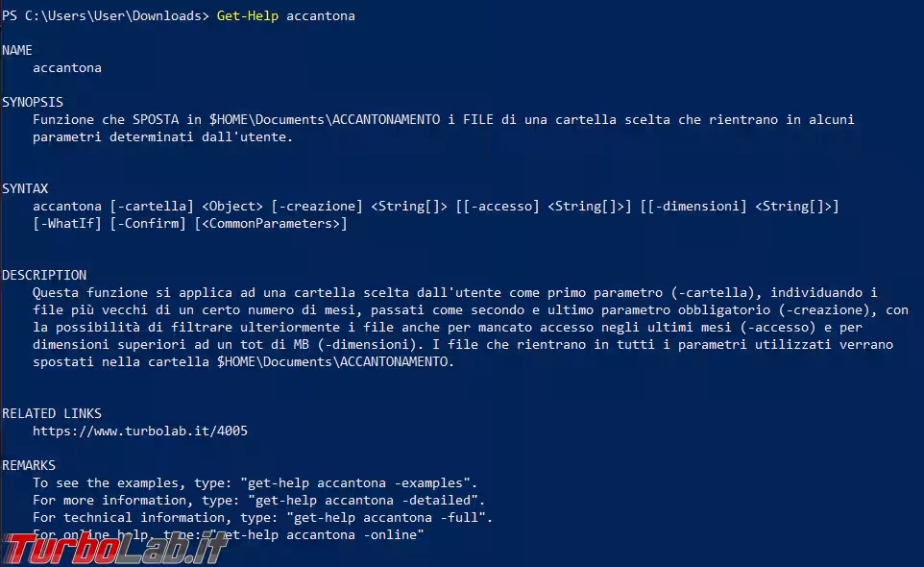Click the turbolab.it/4005 related link
This screenshot has width=924, height=567.
coord(139,431)
